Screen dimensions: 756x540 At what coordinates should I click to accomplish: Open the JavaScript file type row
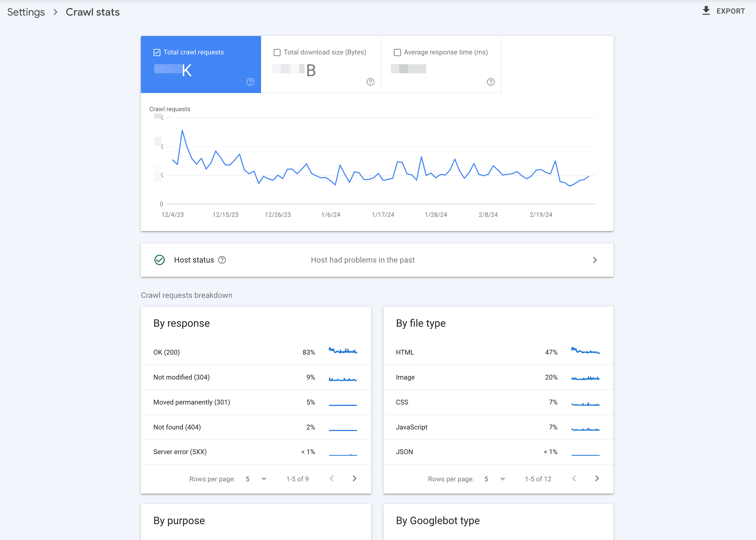point(498,427)
